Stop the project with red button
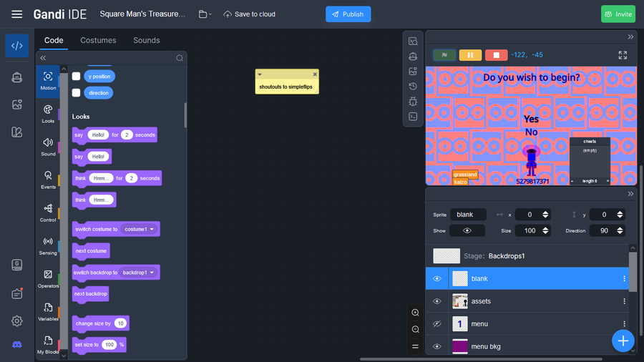Image resolution: width=644 pixels, height=362 pixels. point(496,54)
